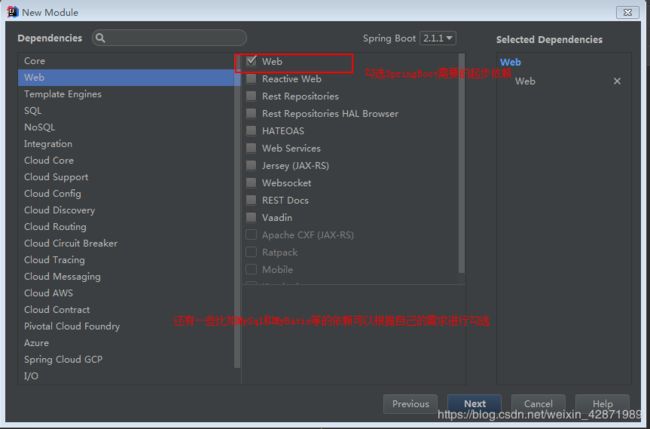Check the Web Services checkbox
Screen dimensions: 650x429
point(251,148)
